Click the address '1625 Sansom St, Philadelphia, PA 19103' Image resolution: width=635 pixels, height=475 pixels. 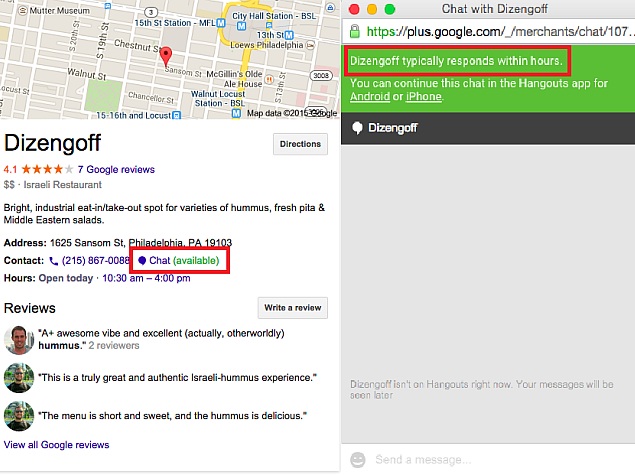coord(141,243)
